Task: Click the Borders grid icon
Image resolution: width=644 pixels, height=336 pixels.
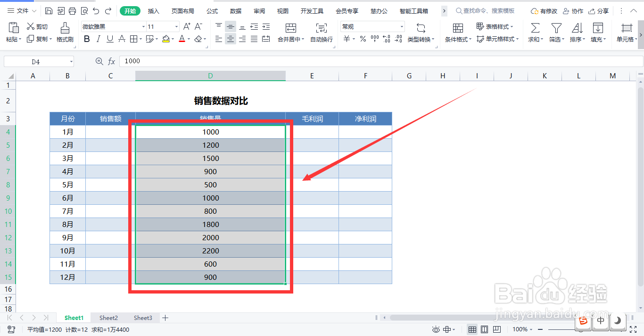Action: click(133, 39)
